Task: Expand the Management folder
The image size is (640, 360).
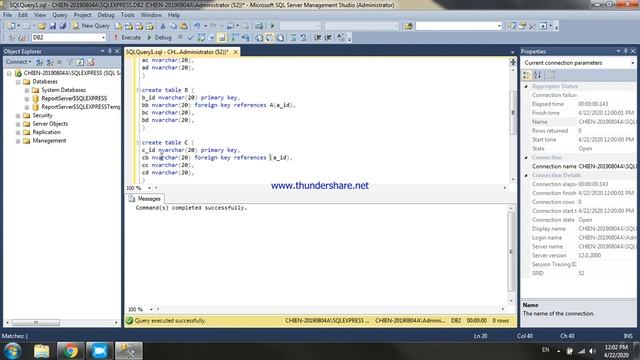Action: point(18,141)
